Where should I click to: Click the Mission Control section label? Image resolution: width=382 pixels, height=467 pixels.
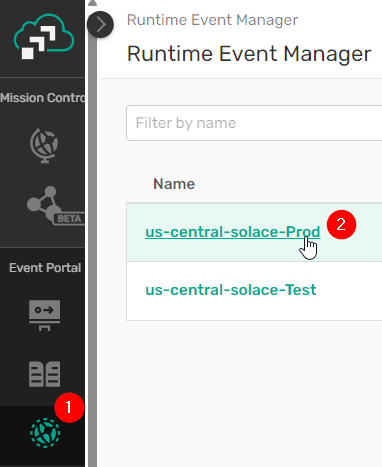(42, 98)
